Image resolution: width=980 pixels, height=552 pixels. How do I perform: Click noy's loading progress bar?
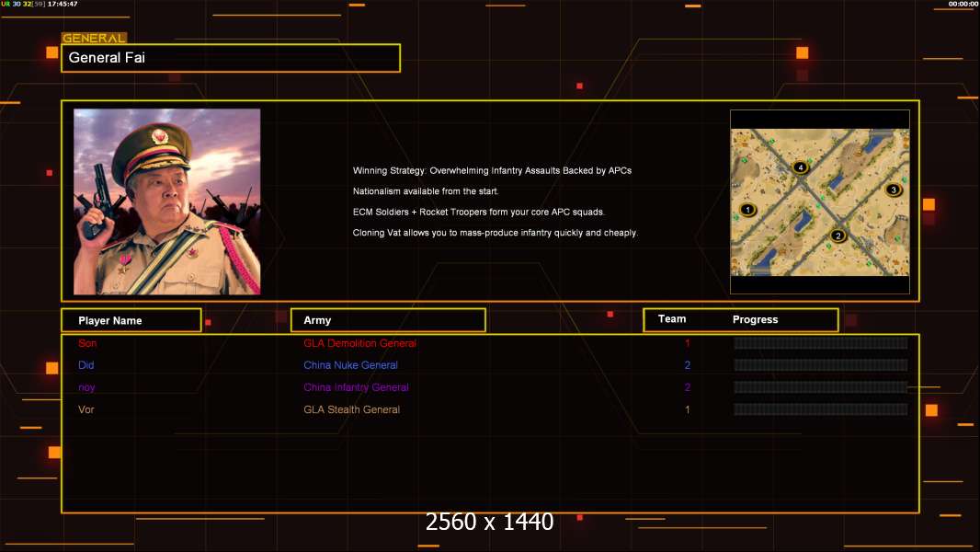[821, 387]
